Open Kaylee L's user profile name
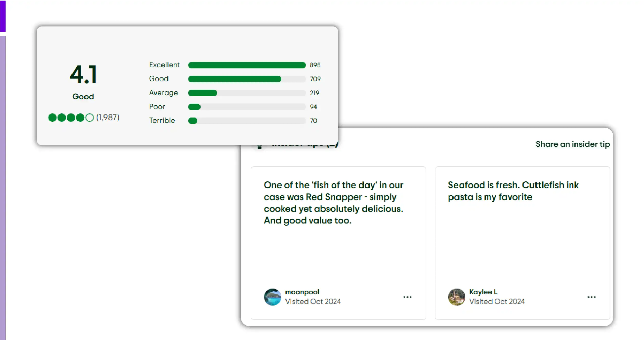Screen dimensions: 644x340 [x=483, y=292]
